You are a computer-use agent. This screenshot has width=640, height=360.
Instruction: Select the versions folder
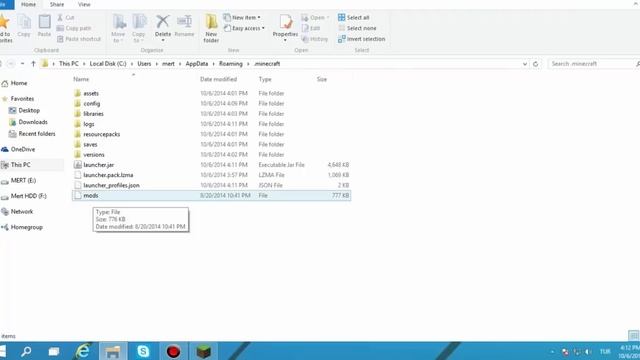211,155
